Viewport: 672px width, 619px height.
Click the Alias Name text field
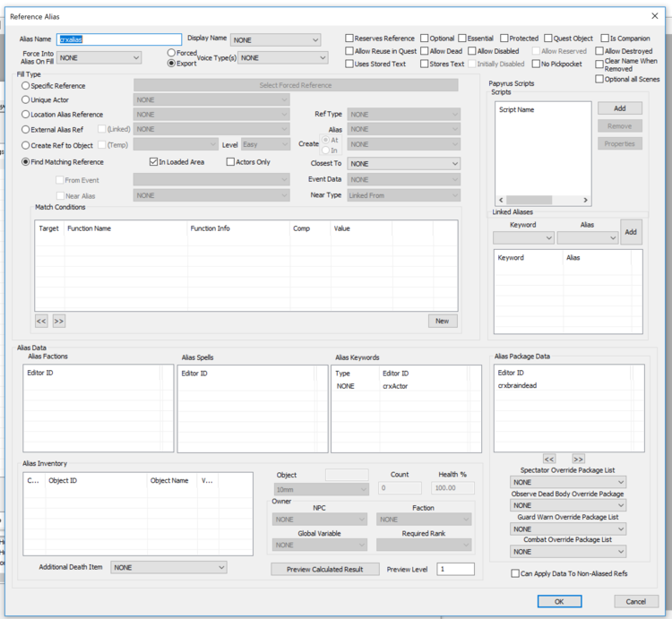[x=119, y=39]
